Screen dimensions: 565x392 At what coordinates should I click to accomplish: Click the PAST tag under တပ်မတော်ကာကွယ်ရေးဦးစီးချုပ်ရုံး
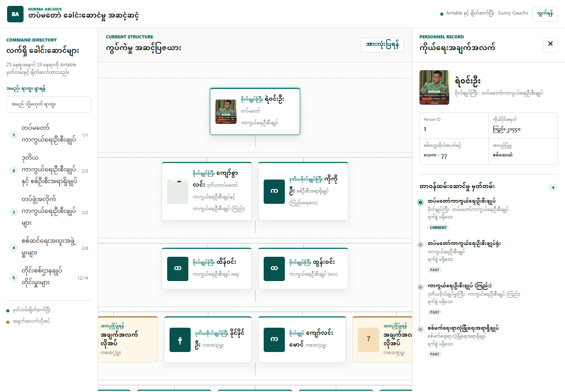click(x=435, y=270)
